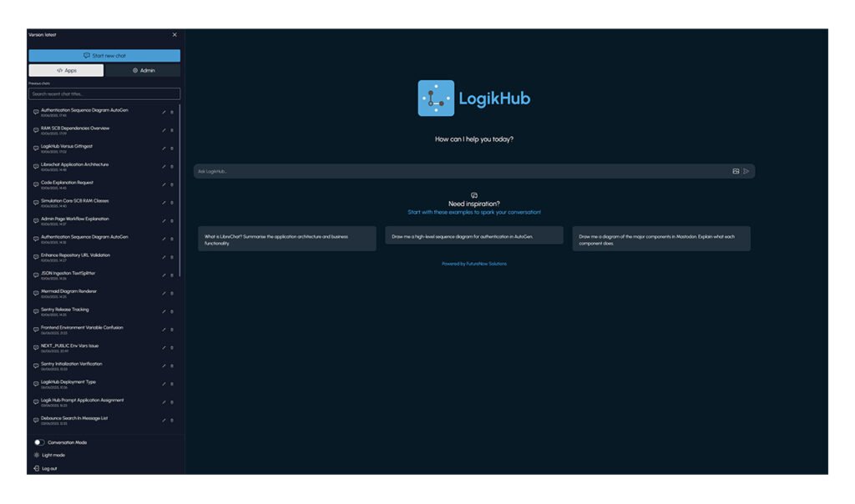Select the LibreChat architecture summary example prompt
The width and height of the screenshot is (855, 504).
tap(287, 239)
